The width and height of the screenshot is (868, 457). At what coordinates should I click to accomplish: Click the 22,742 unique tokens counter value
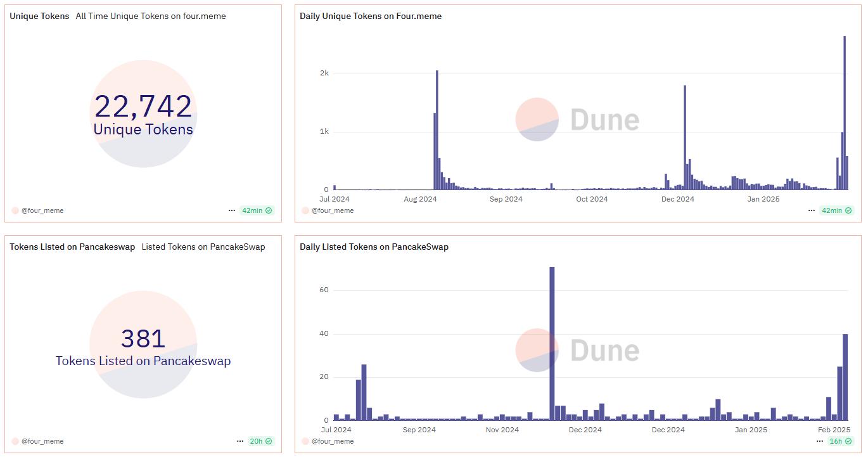(143, 106)
